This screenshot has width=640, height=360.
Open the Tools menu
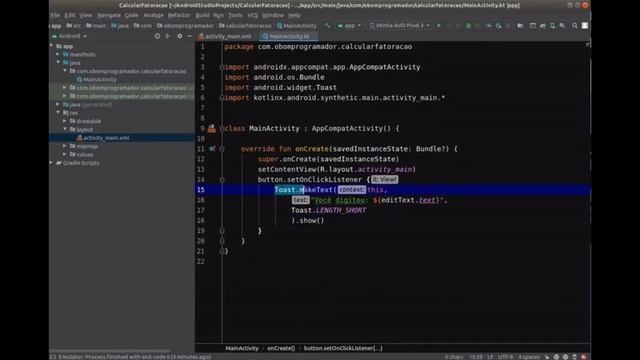click(x=235, y=15)
